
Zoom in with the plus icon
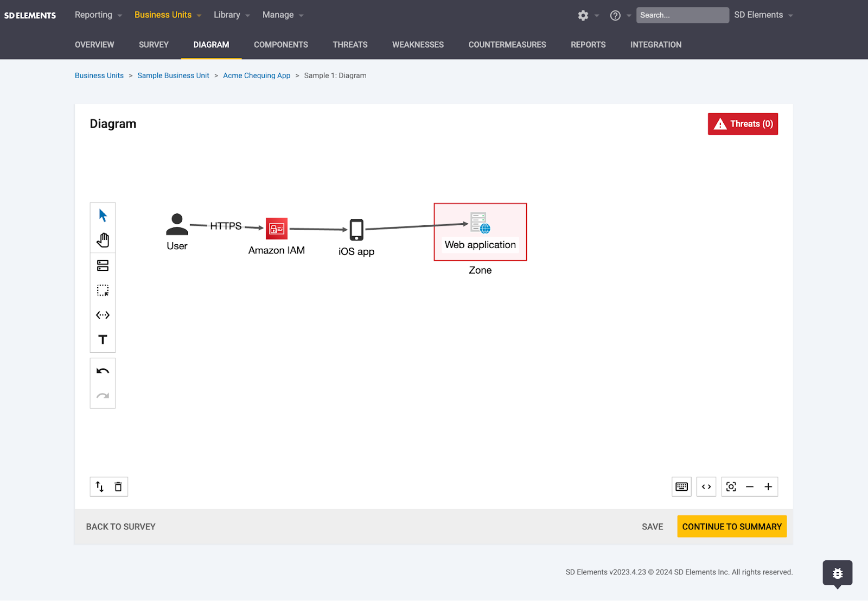768,486
